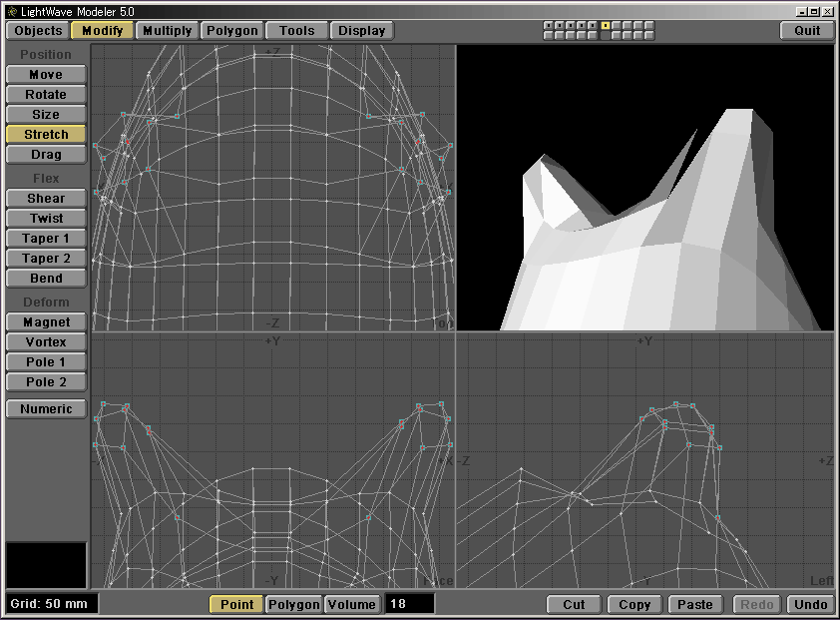Pick the Taper 1 tool
Viewport: 840px width, 620px height.
(46, 239)
